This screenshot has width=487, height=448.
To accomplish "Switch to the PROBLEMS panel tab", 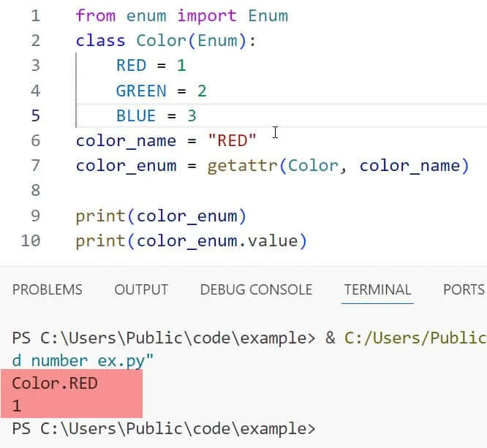I will point(48,289).
